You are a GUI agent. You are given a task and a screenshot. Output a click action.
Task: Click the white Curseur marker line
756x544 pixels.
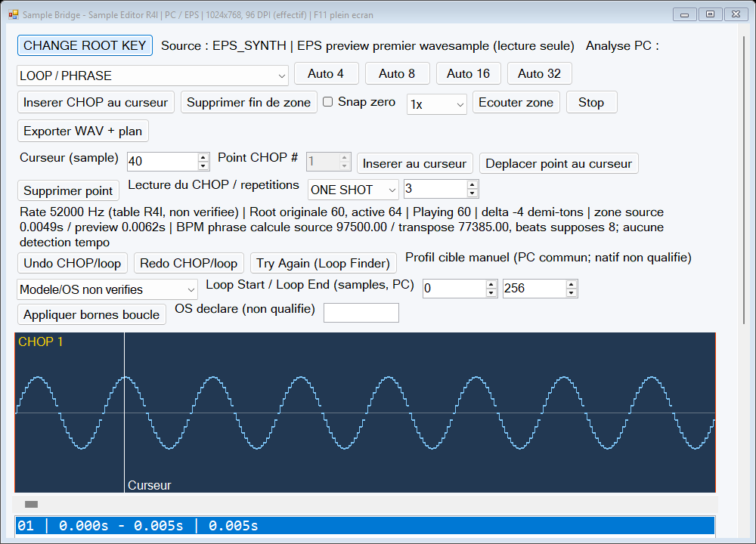[x=125, y=413]
